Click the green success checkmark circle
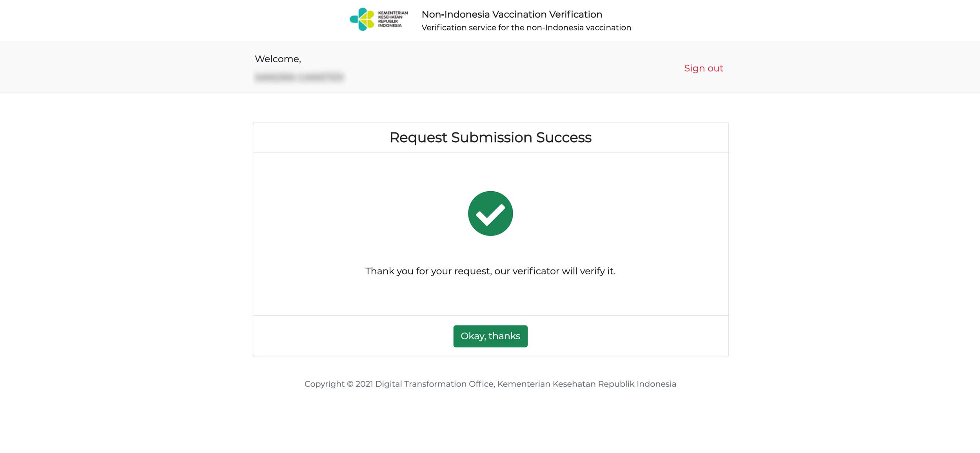Screen dimensions: 980x453 pos(490,214)
